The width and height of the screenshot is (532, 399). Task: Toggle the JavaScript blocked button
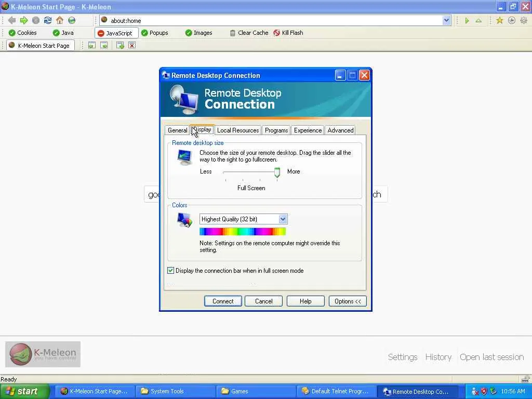click(x=116, y=33)
